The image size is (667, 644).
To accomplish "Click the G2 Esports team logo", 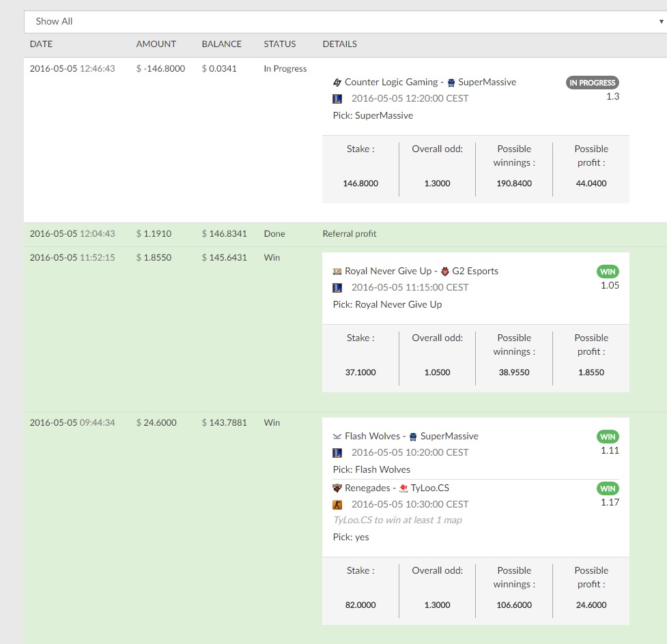I will 445,272.
